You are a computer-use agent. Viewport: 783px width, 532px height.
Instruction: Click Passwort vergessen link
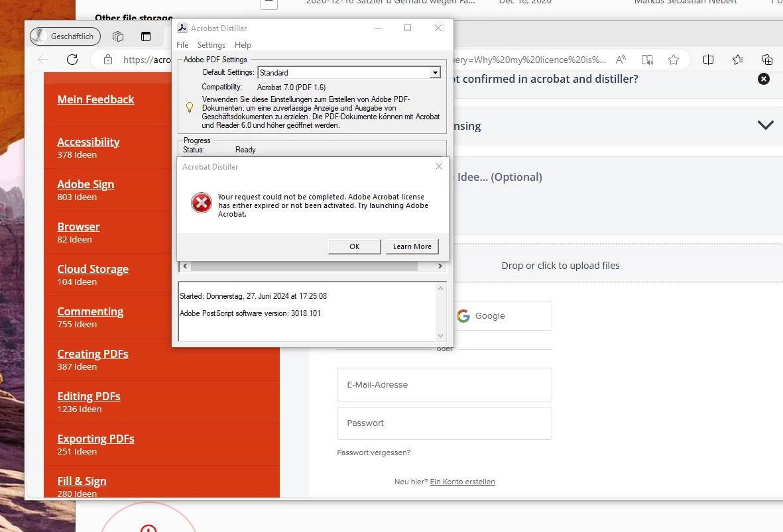tap(373, 452)
